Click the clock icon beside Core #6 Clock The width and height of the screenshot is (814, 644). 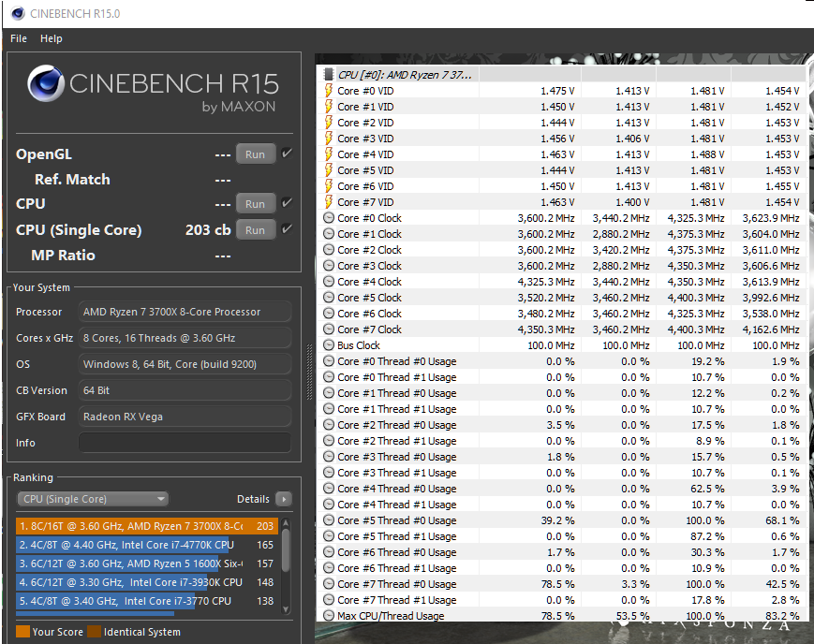329,314
